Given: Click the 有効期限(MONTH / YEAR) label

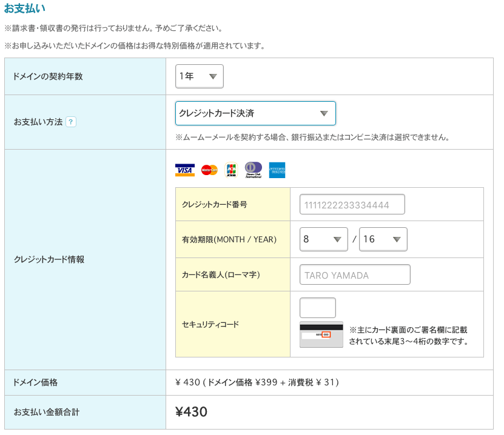Looking at the screenshot, I should [229, 239].
